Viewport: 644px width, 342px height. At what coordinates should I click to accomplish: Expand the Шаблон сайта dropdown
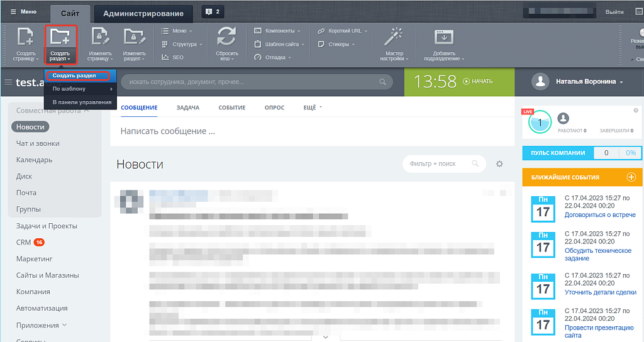pyautogui.click(x=279, y=44)
